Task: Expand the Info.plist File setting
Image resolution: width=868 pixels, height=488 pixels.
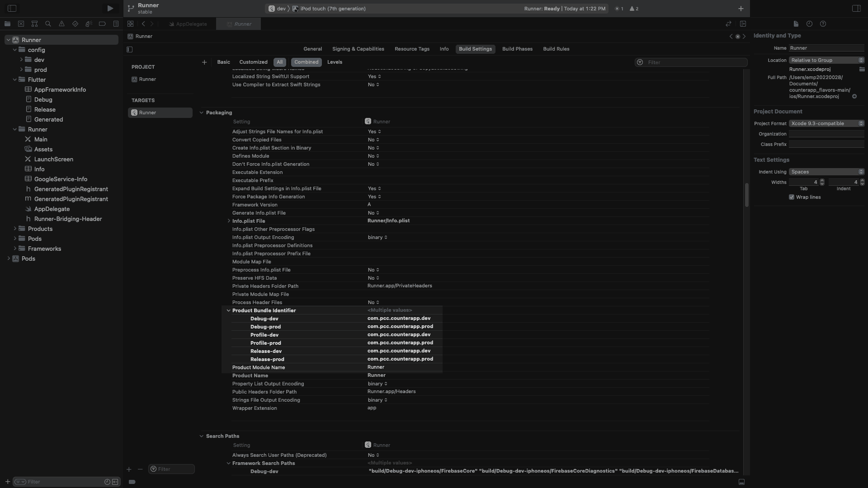Action: point(228,221)
